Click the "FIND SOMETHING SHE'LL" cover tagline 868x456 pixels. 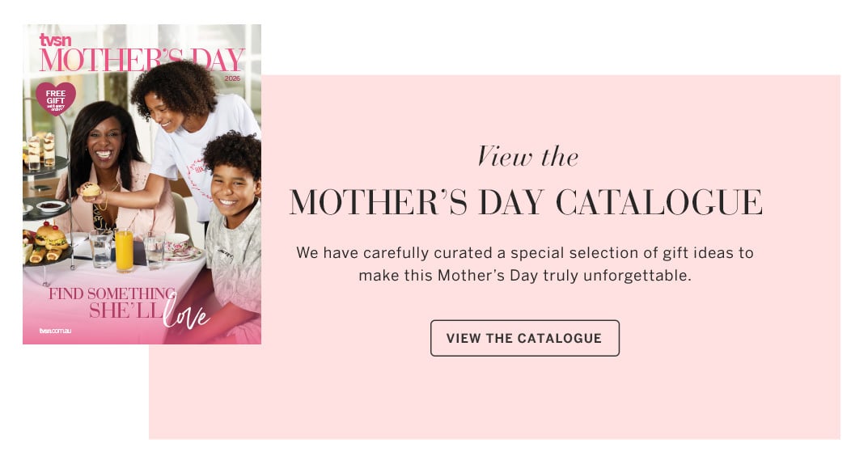tap(112, 302)
